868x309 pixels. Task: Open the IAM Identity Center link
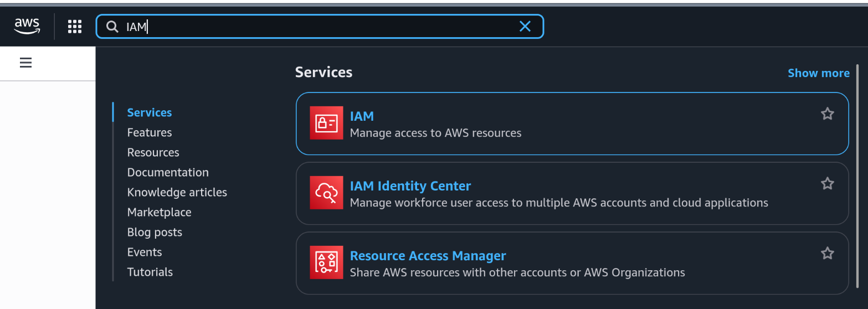pos(410,186)
